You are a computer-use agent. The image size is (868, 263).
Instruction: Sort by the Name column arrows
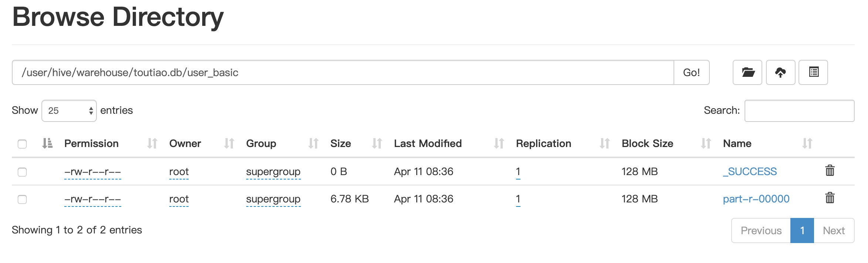point(807,143)
